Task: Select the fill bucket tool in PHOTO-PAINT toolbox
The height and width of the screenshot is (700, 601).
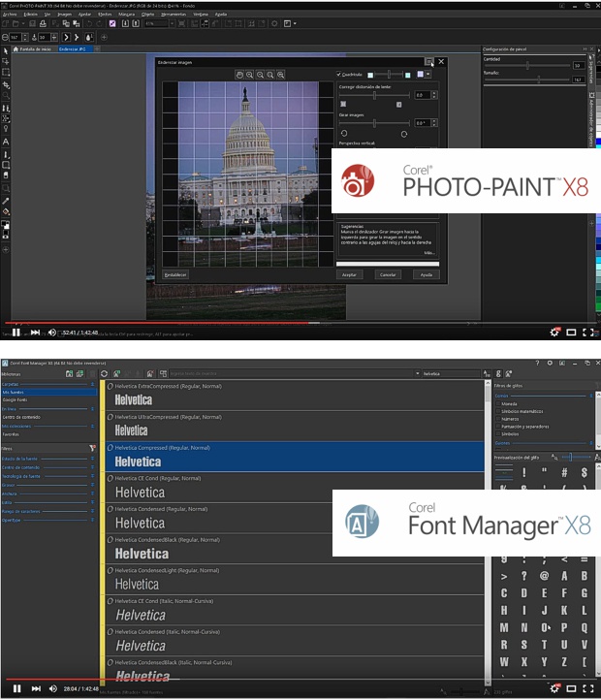Action: pos(6,211)
